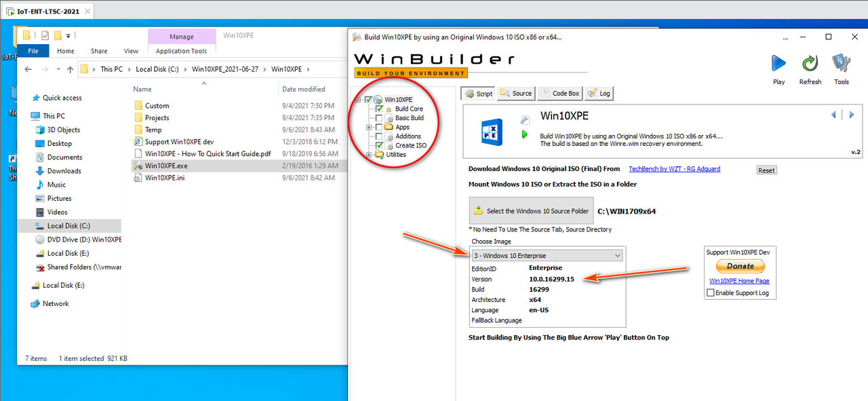Expand the Utilities tree node

369,155
